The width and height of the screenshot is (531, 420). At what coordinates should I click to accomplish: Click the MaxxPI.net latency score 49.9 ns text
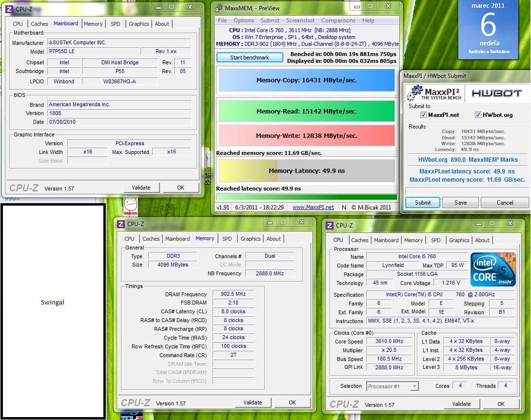pyautogui.click(x=467, y=171)
